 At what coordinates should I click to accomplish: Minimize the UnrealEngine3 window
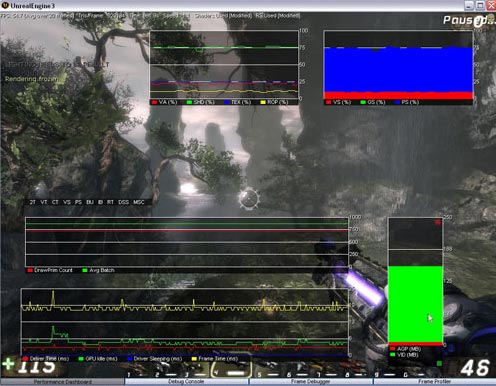[x=469, y=5]
